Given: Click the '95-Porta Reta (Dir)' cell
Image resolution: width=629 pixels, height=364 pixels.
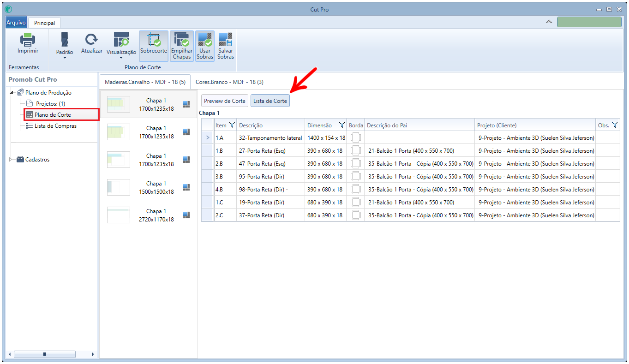Looking at the screenshot, I should (270, 176).
